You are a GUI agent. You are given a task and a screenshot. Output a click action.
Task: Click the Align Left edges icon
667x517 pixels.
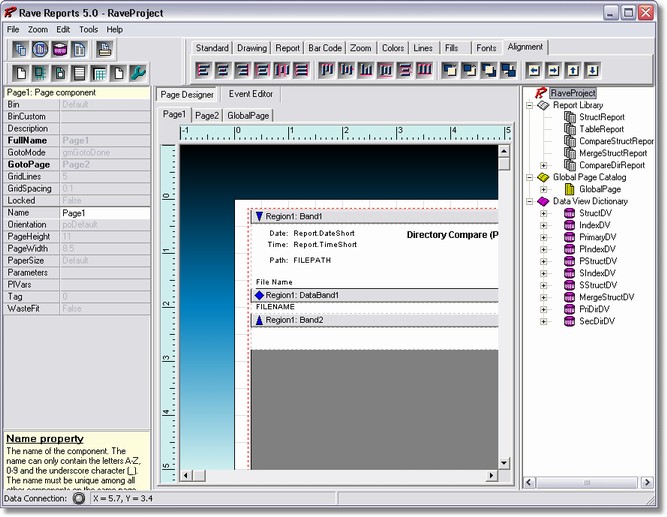pos(203,70)
